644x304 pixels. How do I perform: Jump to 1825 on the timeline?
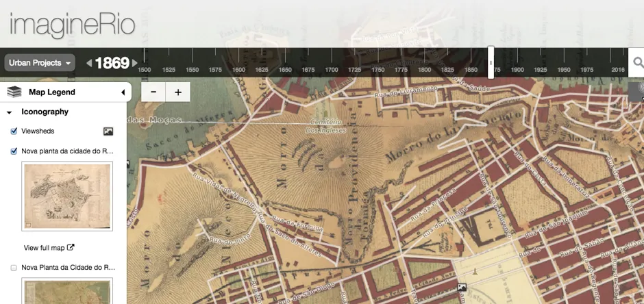click(447, 70)
